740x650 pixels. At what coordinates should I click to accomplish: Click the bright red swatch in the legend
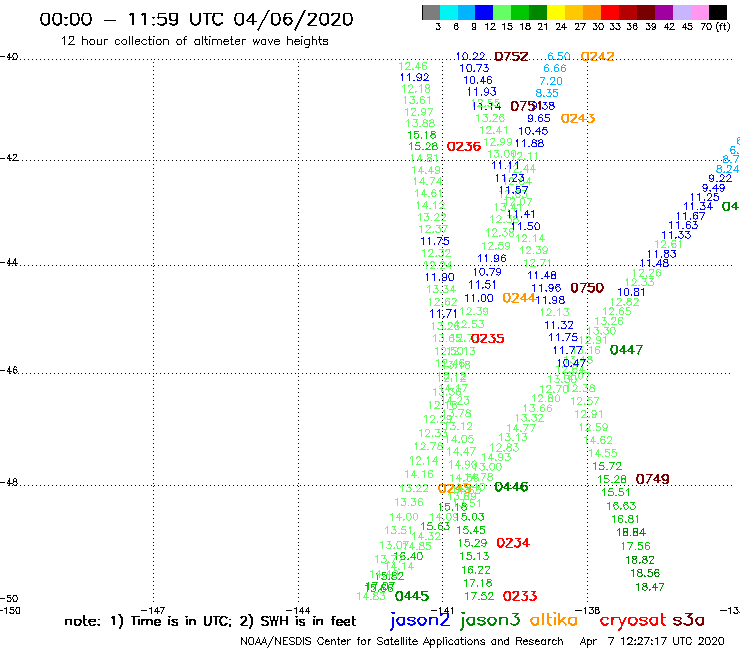(610, 12)
